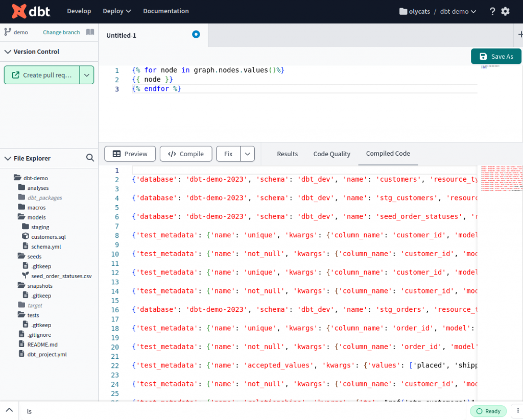Open Create pull request dropdown arrow
Viewport: 523px width, 420px height.
(x=87, y=75)
